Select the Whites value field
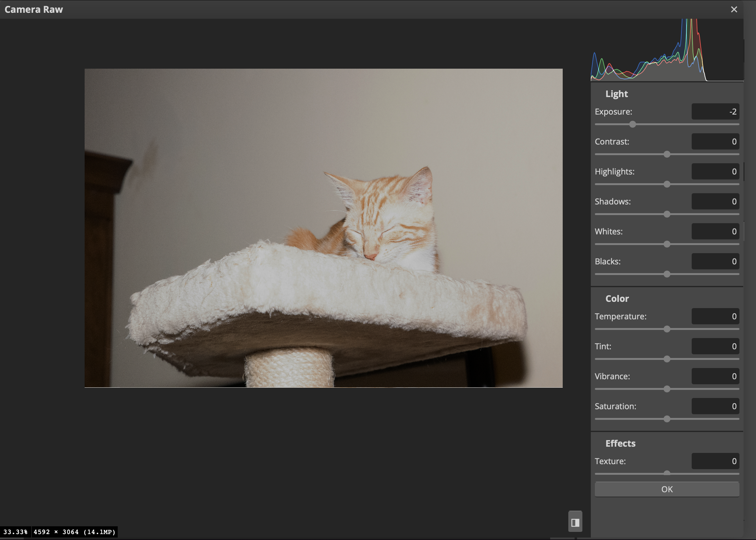This screenshot has width=756, height=540. click(x=715, y=231)
